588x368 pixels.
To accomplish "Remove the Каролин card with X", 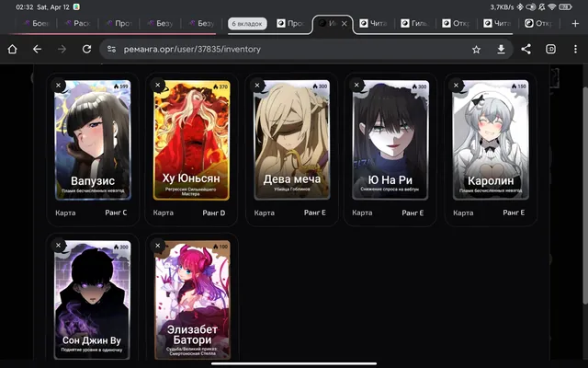I will tap(456, 86).
